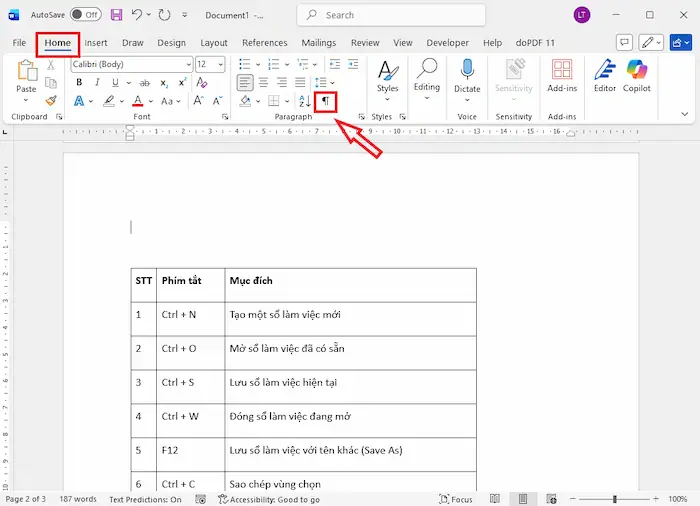Click the Show/Hide paragraph marks button
The width and height of the screenshot is (700, 506).
point(325,101)
